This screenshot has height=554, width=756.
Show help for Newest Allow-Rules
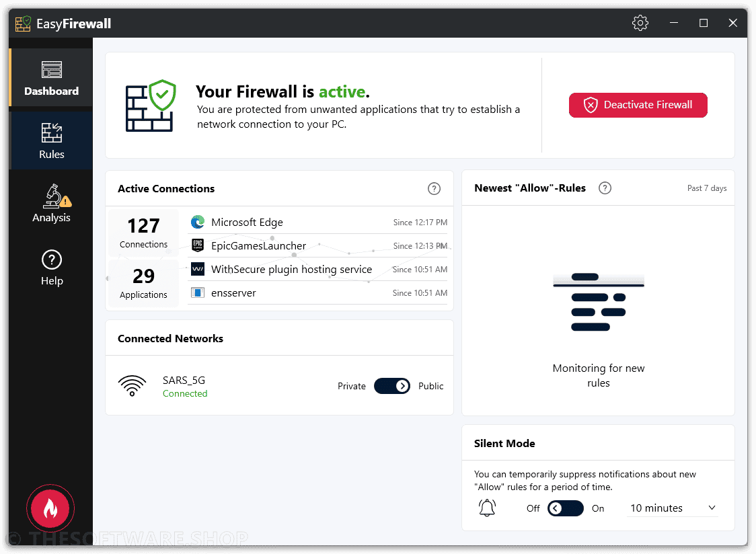(605, 188)
